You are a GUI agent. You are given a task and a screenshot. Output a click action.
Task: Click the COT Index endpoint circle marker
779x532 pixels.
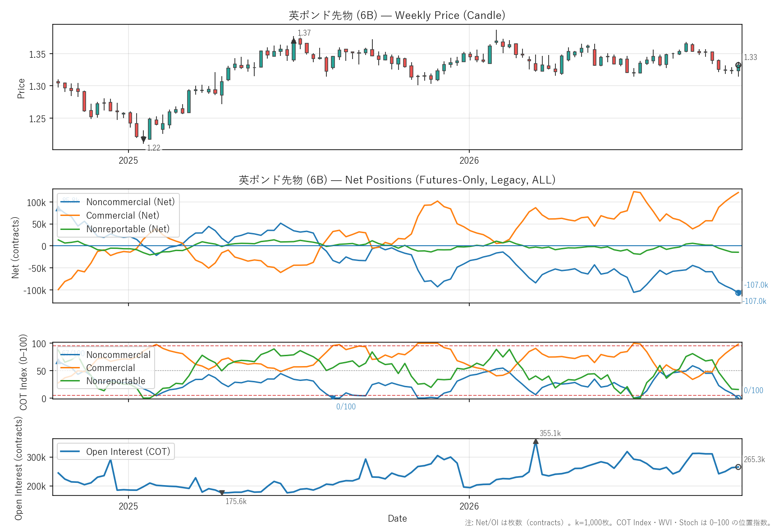click(x=738, y=398)
